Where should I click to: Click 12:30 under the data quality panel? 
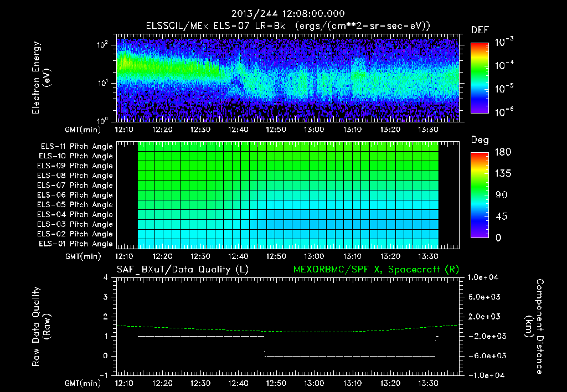[x=200, y=383]
